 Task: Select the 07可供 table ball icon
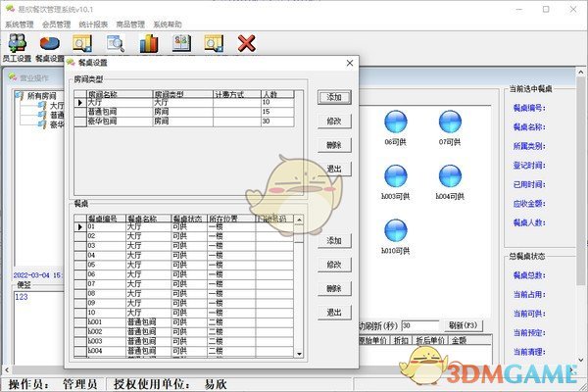click(450, 122)
